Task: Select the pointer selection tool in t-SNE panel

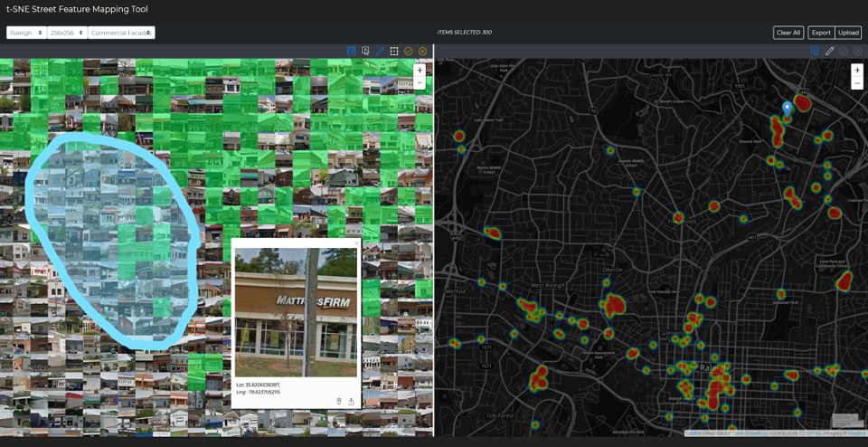Action: point(365,51)
